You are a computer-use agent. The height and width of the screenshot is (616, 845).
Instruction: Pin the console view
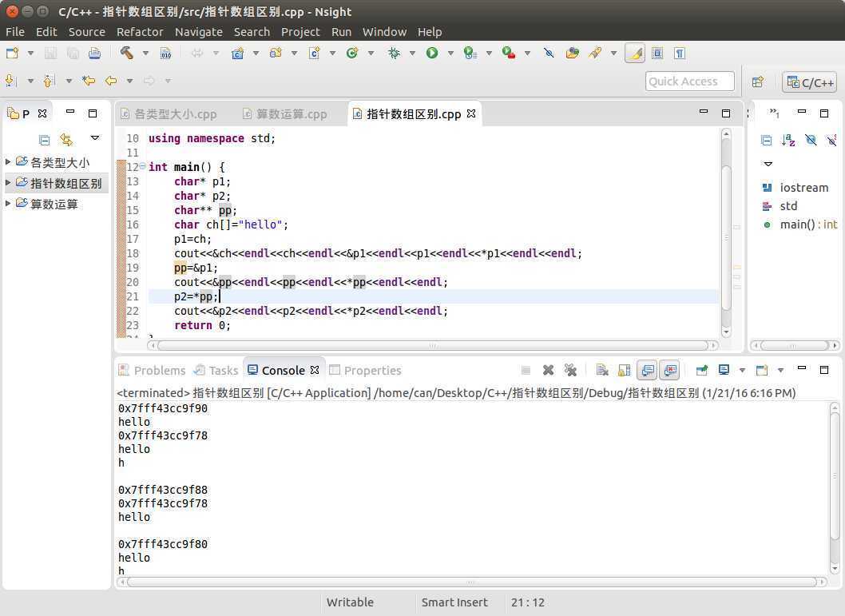point(701,370)
